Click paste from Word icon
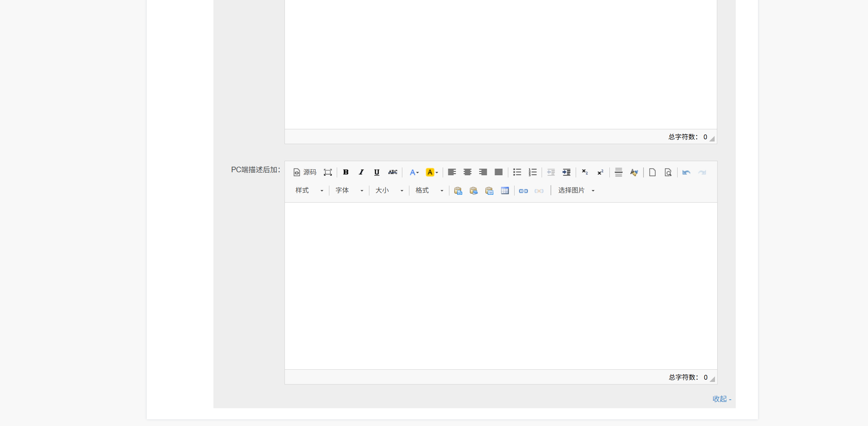This screenshot has height=426, width=868. point(489,191)
